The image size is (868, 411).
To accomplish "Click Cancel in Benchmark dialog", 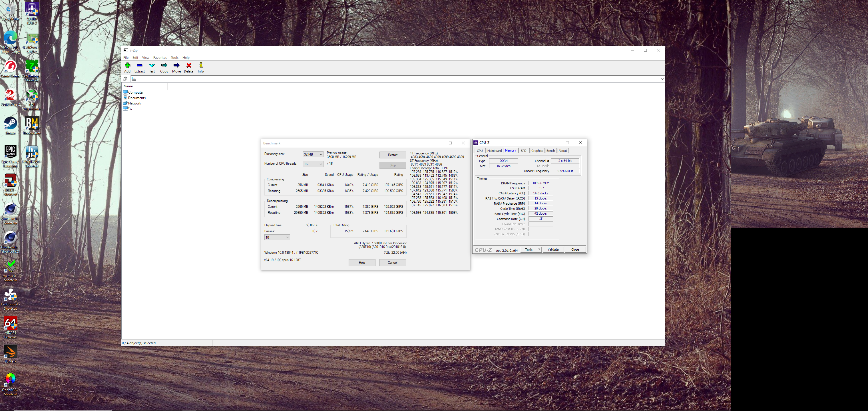I will pyautogui.click(x=393, y=263).
